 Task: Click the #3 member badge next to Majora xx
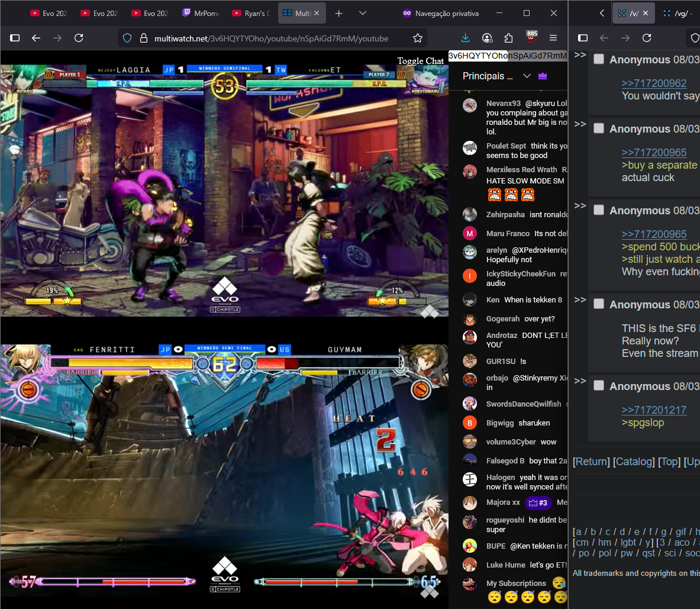538,502
